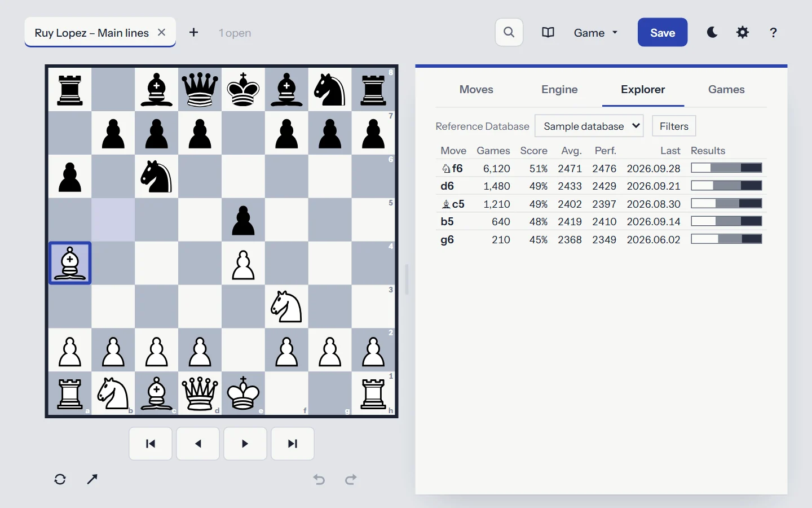Click the Score column header
Viewport: 812px width, 508px height.
(533, 151)
